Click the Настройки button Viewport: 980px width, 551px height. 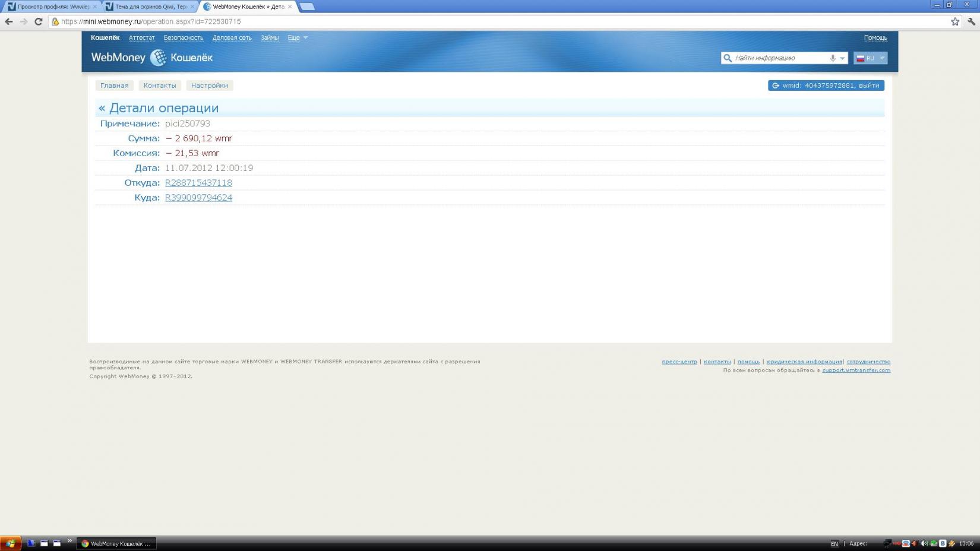point(209,85)
